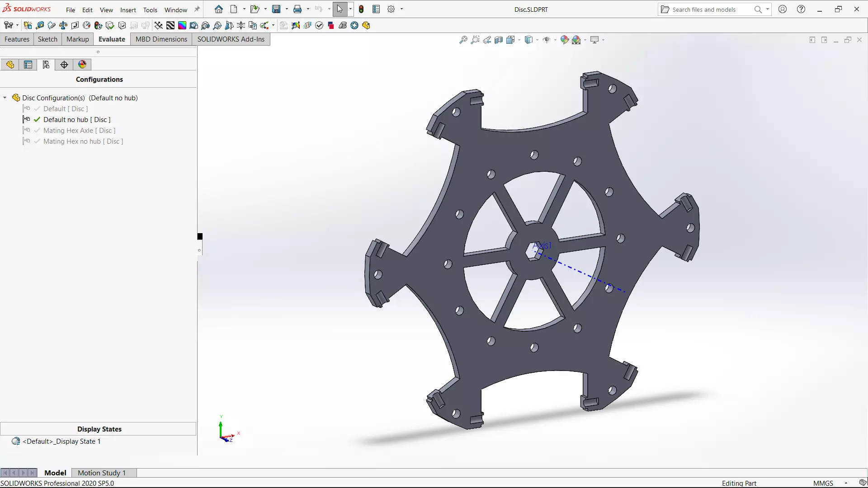Open Hide/Show Items dropdown arrow
Viewport: 868px width, 488px height.
[x=555, y=40]
